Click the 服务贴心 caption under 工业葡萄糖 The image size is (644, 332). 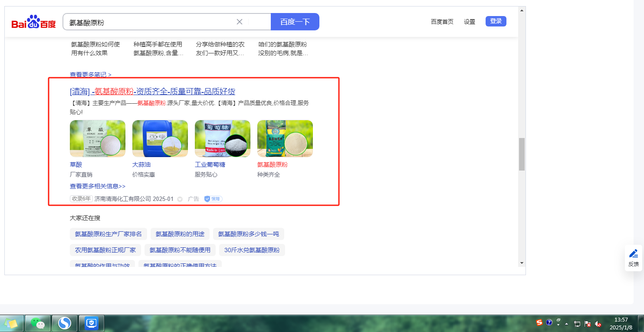[206, 175]
